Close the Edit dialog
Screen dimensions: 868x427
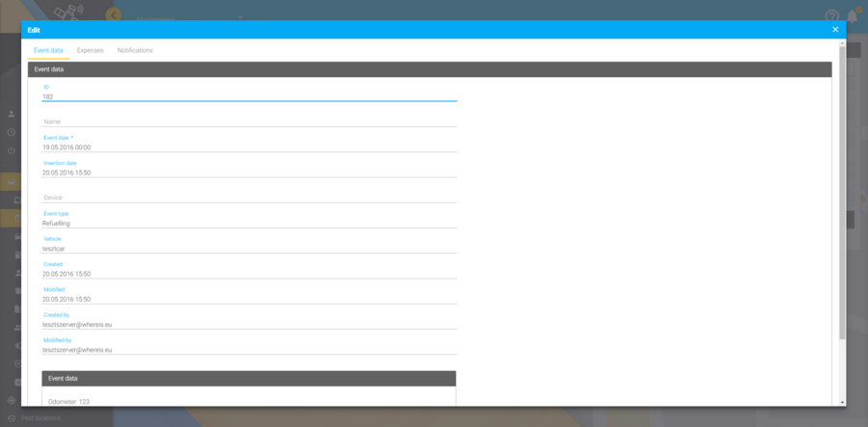click(x=835, y=29)
